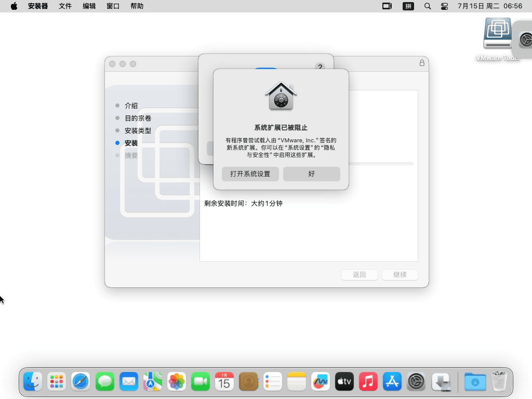Open the 文件 menu

point(65,6)
